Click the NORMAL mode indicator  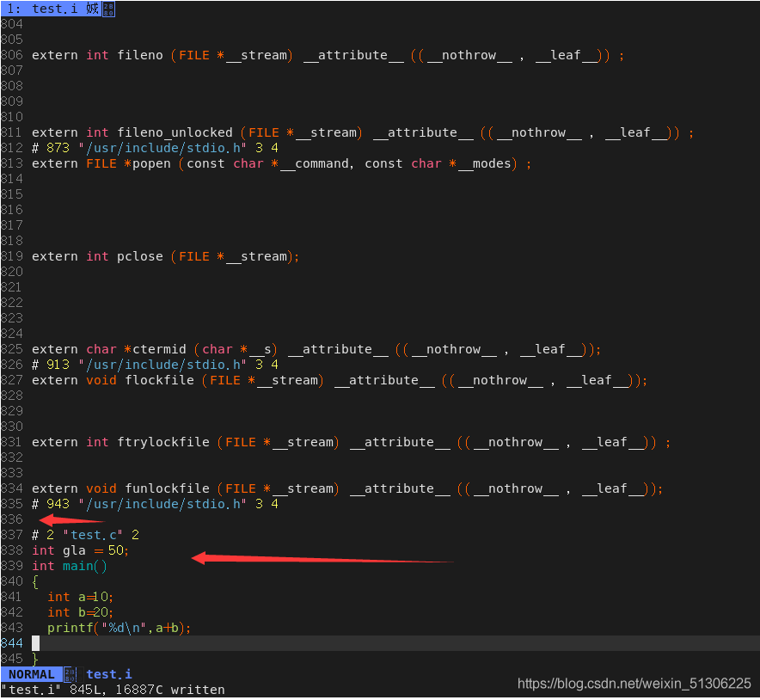[x=32, y=674]
